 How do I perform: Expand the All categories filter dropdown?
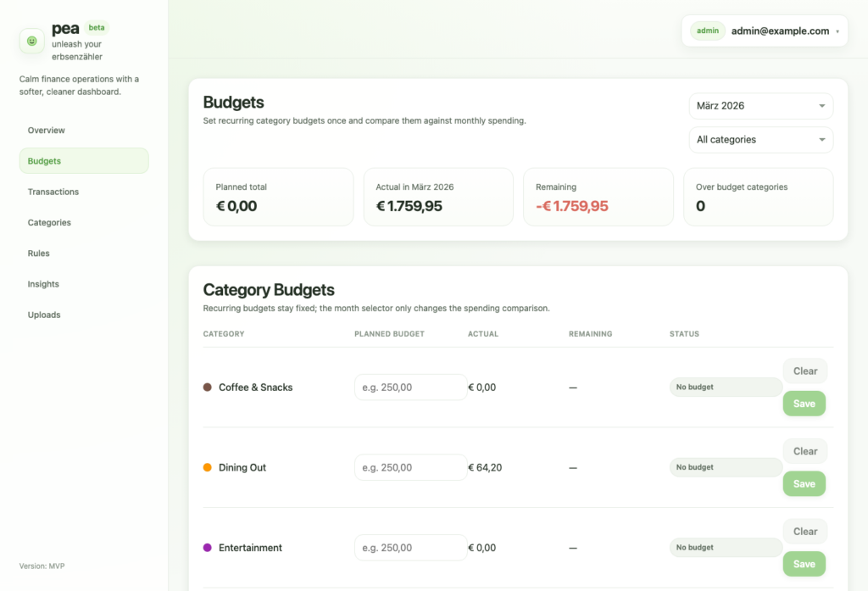coord(760,140)
